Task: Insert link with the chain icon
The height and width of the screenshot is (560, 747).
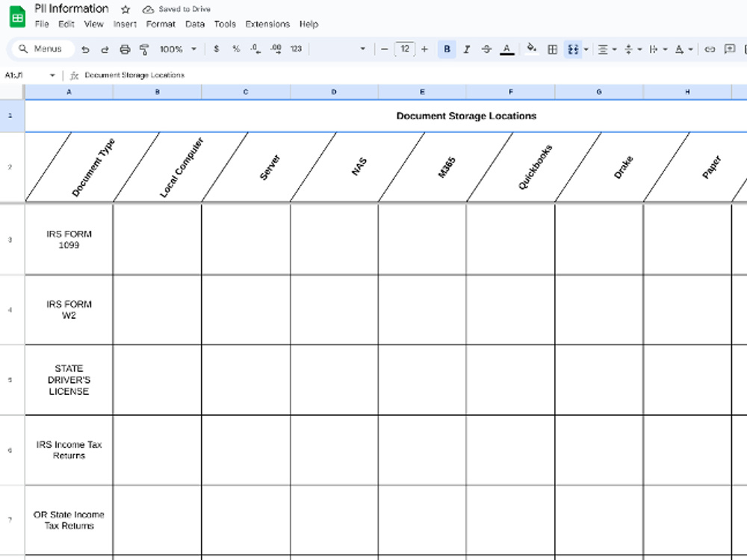Action: pyautogui.click(x=710, y=49)
